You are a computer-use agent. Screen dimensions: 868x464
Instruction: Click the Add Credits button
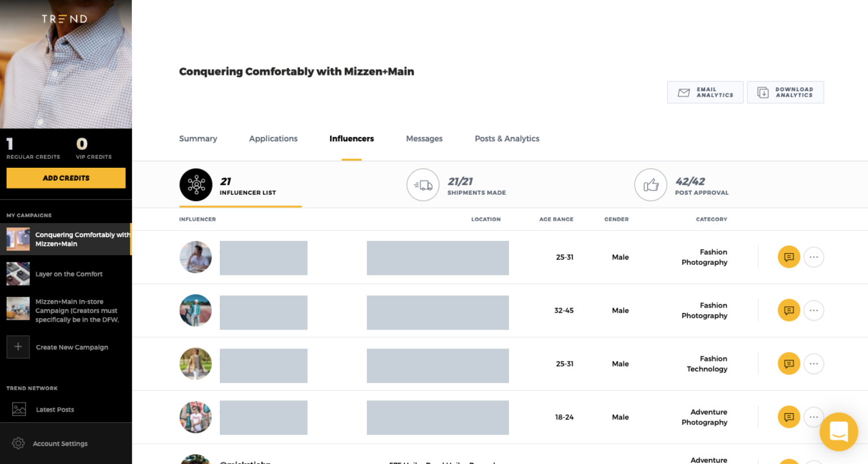[x=66, y=178]
